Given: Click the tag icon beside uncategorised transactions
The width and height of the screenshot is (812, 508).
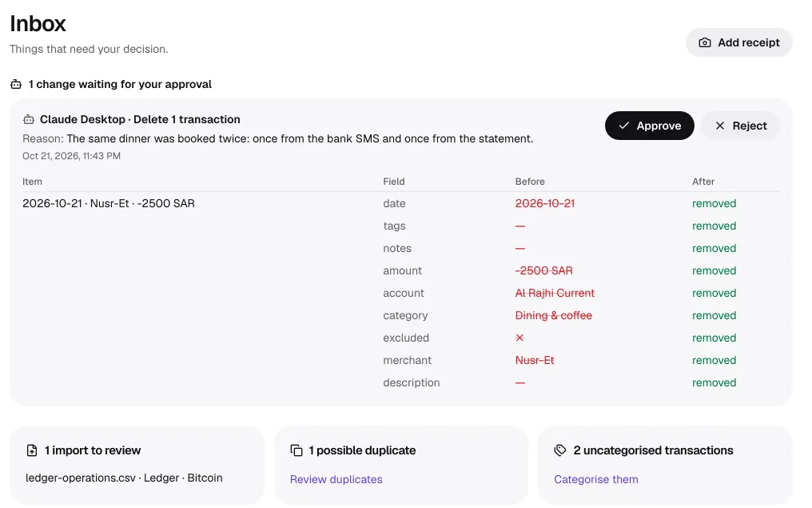Looking at the screenshot, I should click(x=559, y=450).
